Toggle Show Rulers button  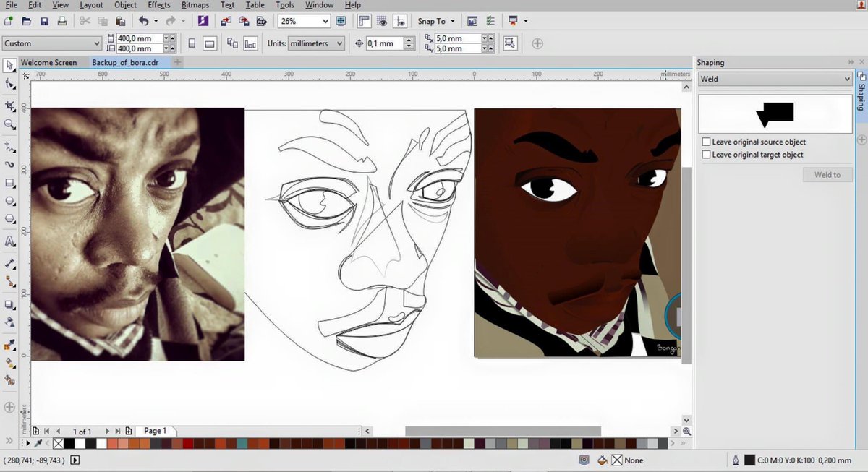click(364, 21)
